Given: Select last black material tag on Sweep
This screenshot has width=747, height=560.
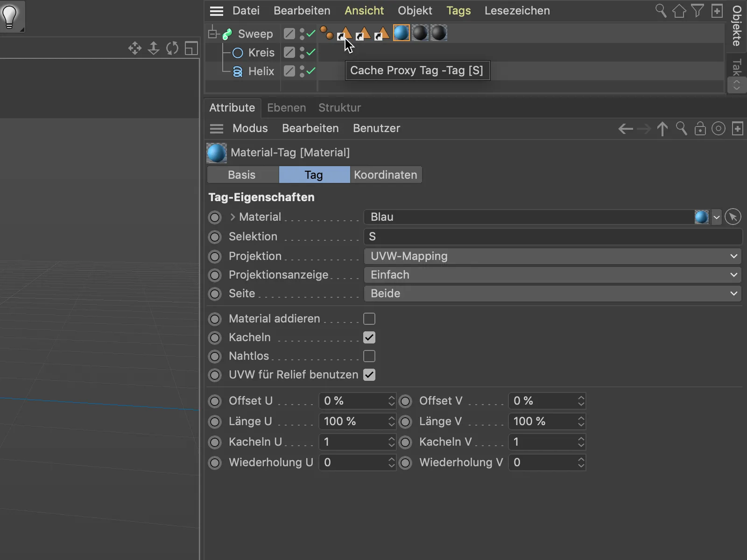Looking at the screenshot, I should tap(439, 33).
